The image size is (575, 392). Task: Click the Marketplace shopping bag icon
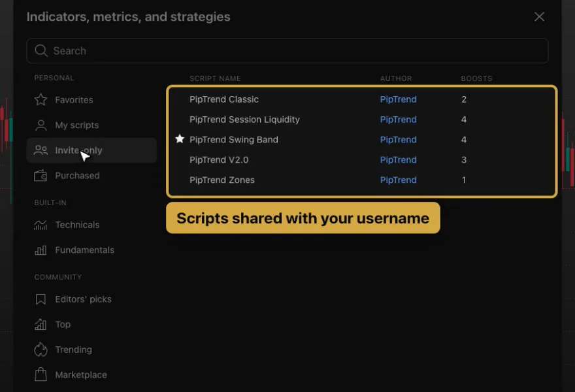41,374
